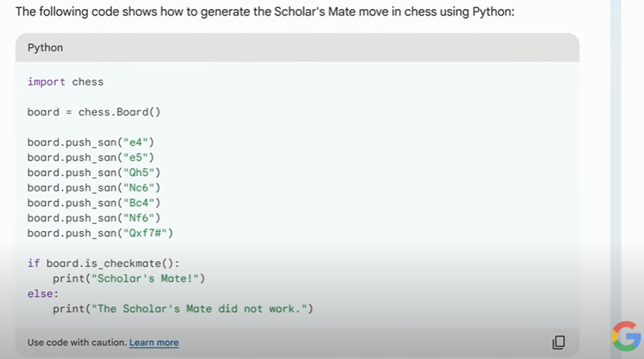This screenshot has width=644, height=359.
Task: Click the push_san("Qh5") line
Action: 94,173
